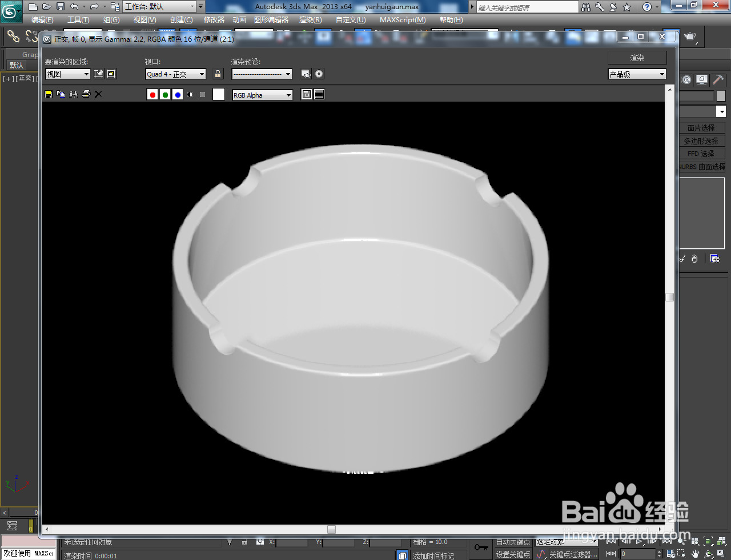The image size is (731, 560).
Task: Clear the rendered frame with X icon
Action: pos(98,94)
